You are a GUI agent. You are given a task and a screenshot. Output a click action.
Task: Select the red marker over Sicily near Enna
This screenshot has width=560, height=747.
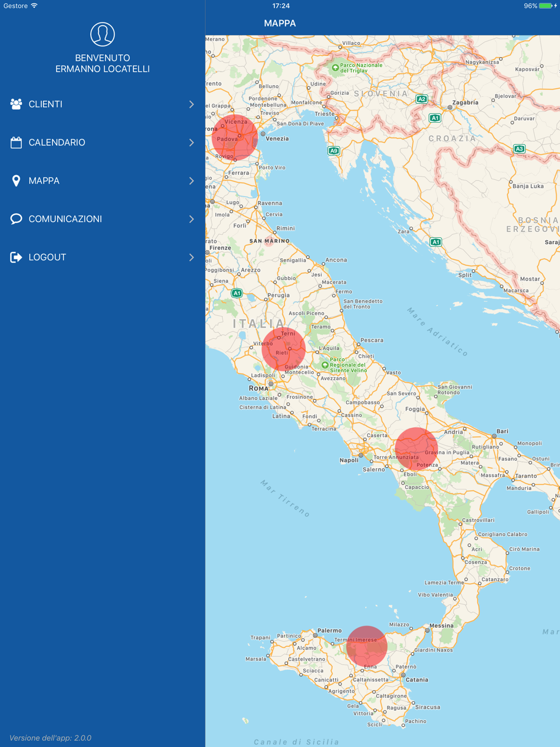click(367, 646)
